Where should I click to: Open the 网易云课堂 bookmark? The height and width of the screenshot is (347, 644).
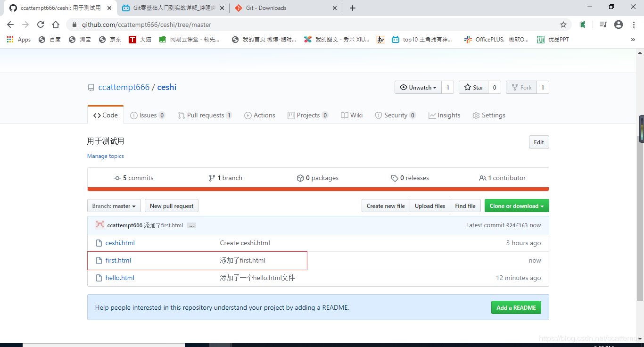click(190, 40)
